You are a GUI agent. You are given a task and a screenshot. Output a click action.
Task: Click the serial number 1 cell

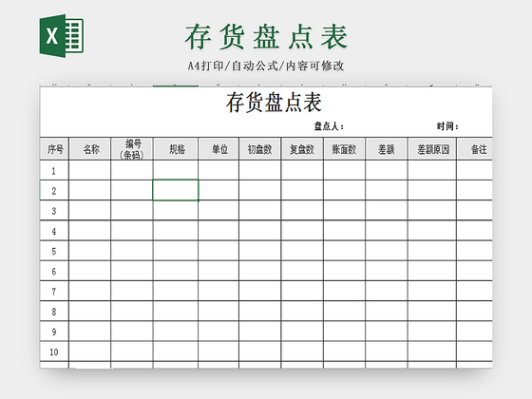tap(54, 170)
